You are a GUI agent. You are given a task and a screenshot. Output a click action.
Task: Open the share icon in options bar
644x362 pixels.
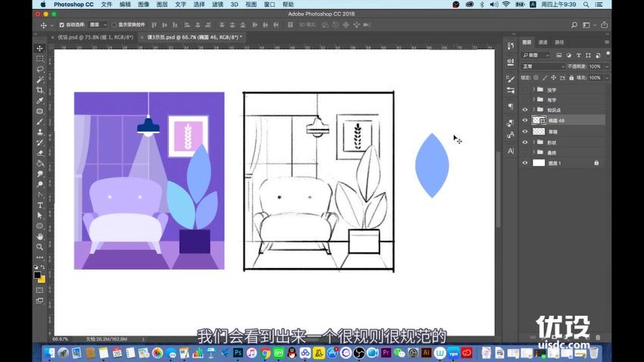[604, 25]
